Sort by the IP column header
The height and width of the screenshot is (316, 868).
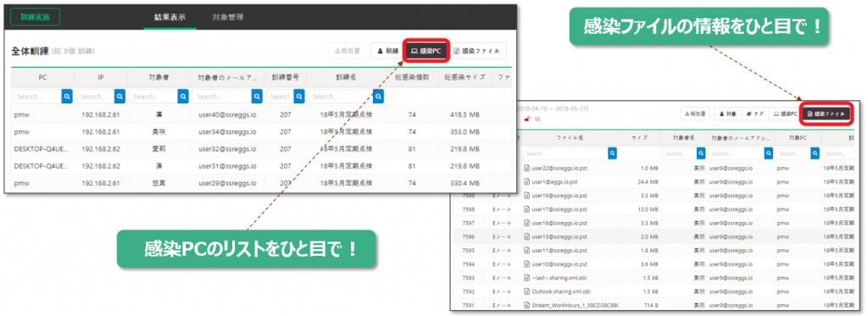pyautogui.click(x=101, y=77)
